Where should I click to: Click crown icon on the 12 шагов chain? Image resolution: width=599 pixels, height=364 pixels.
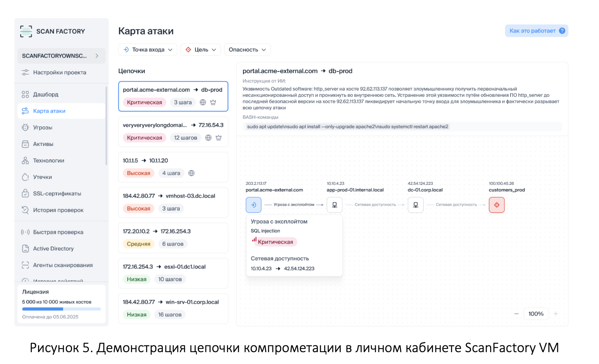(219, 138)
